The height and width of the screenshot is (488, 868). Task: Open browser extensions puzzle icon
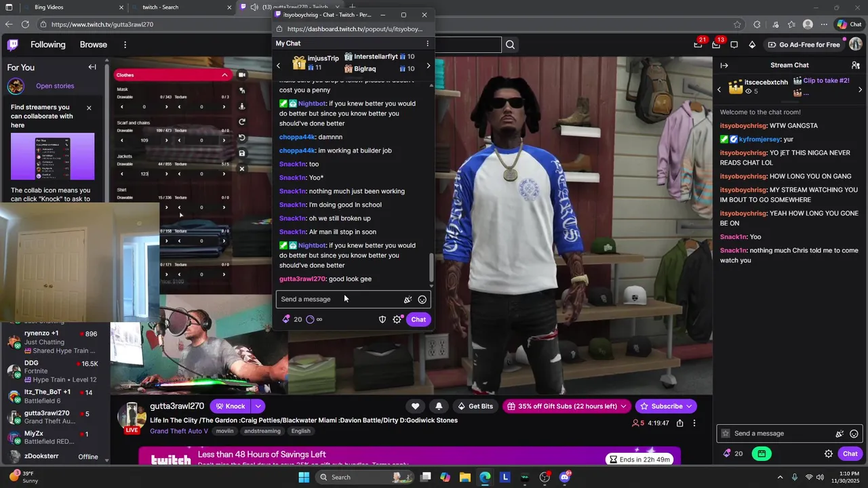coord(757,24)
